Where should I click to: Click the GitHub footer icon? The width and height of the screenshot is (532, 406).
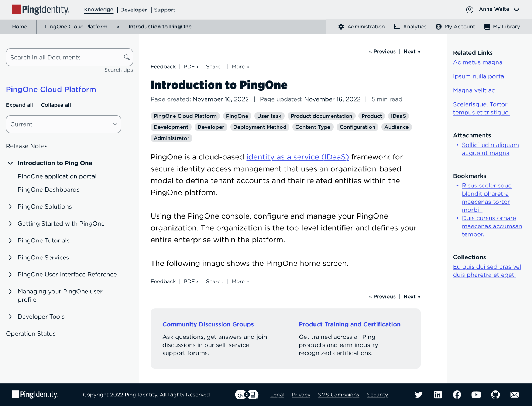click(x=495, y=395)
